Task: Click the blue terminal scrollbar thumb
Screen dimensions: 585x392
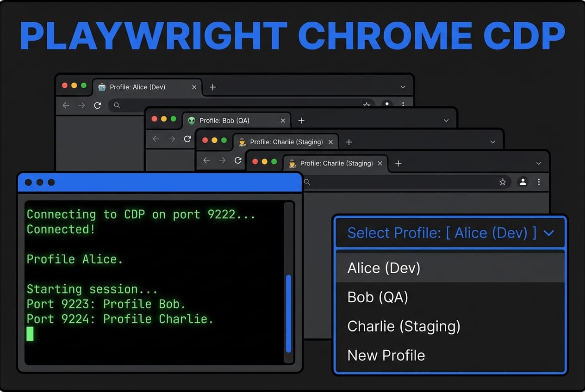Action: [288, 313]
